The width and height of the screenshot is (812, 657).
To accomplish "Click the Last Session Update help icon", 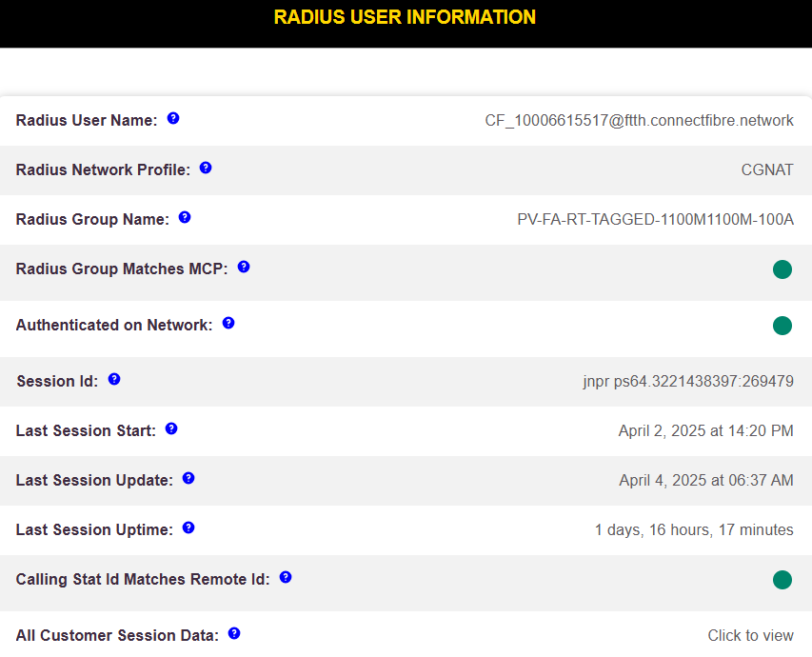I will [x=188, y=477].
